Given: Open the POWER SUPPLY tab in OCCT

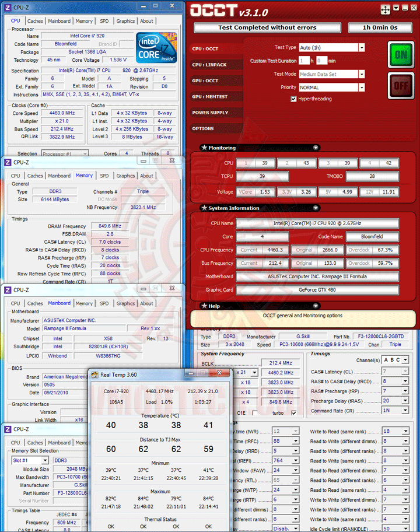Looking at the screenshot, I should (216, 113).
